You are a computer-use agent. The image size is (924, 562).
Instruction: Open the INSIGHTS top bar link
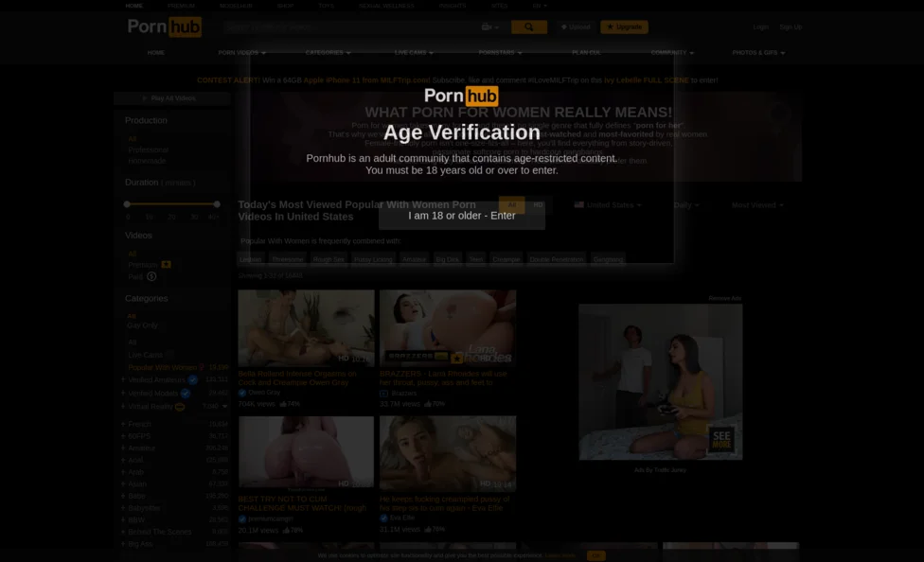[x=452, y=6]
